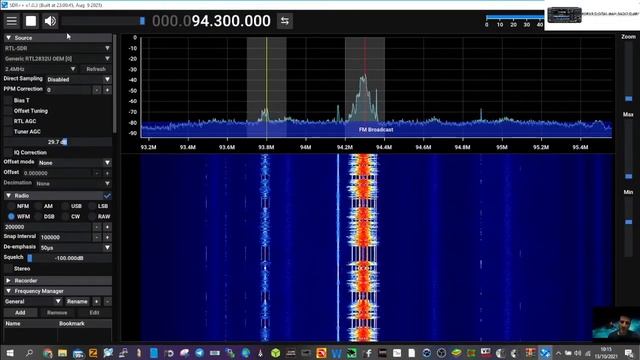Click the Edit bookmark button

94,313
